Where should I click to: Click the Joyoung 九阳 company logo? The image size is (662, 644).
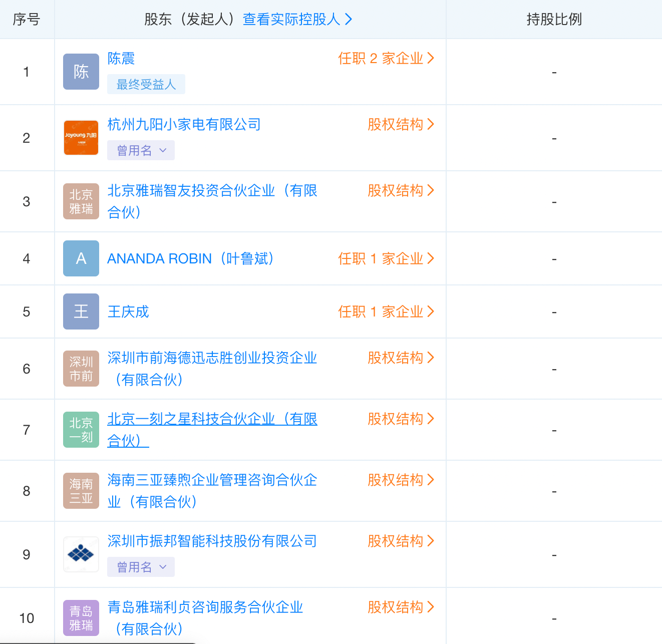(x=81, y=138)
